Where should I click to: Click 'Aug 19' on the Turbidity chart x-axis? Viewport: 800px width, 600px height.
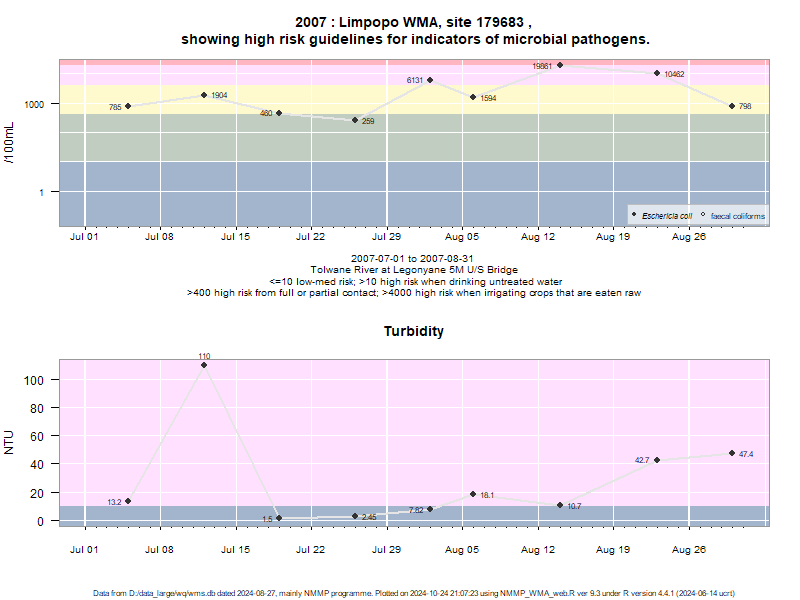tap(613, 550)
